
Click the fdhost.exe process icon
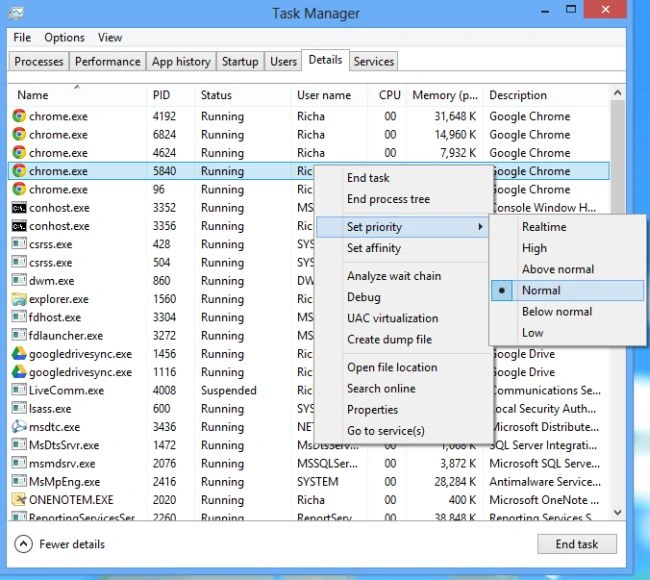pos(19,317)
